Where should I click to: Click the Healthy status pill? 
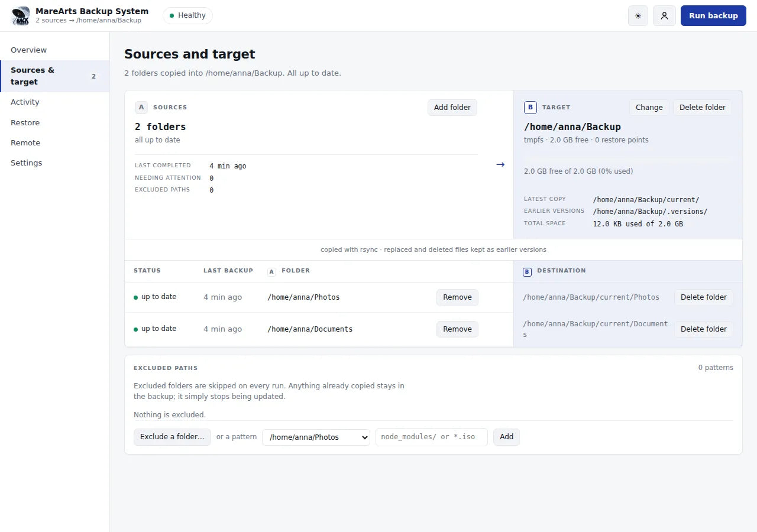coord(187,15)
